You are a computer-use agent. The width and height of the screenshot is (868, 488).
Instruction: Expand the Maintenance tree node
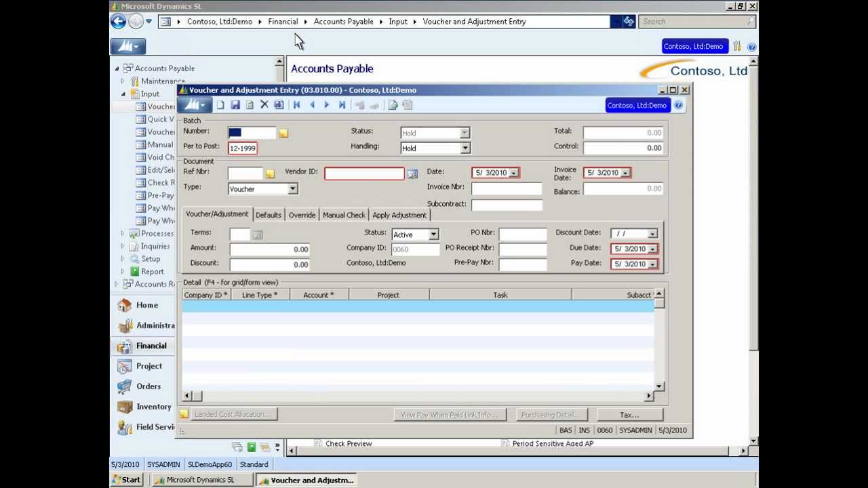click(x=123, y=81)
